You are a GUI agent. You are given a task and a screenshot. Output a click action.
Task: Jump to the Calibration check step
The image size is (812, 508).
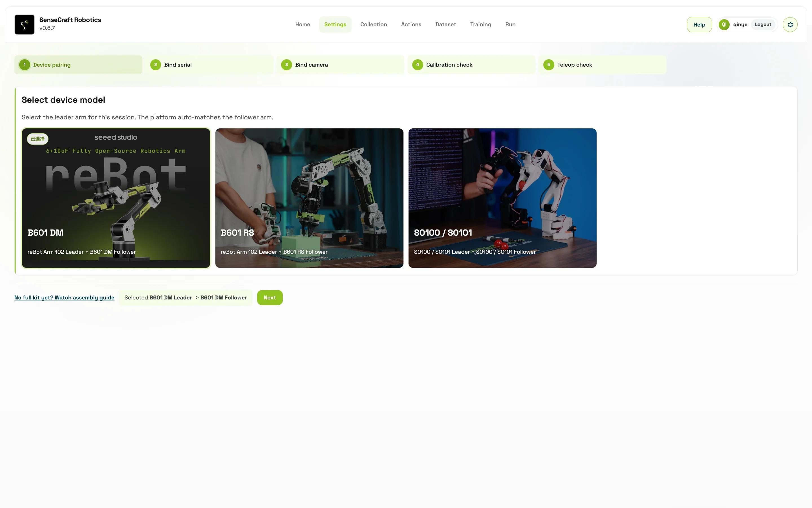click(x=471, y=65)
